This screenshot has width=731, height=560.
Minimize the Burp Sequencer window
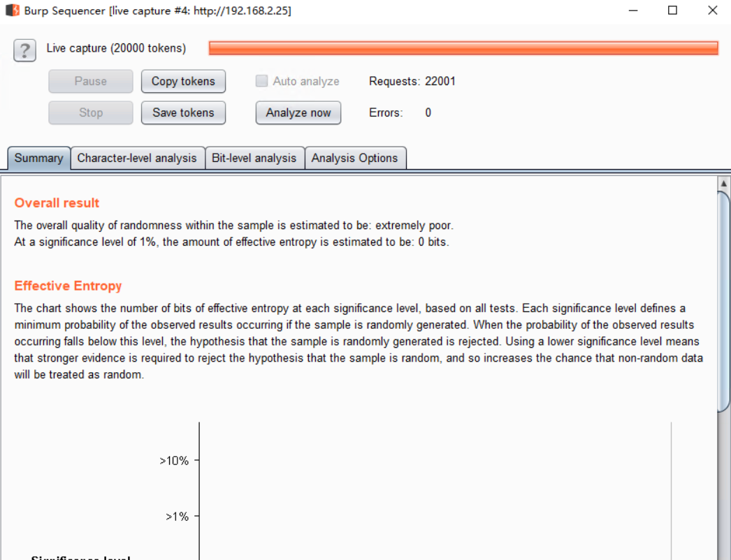point(633,10)
